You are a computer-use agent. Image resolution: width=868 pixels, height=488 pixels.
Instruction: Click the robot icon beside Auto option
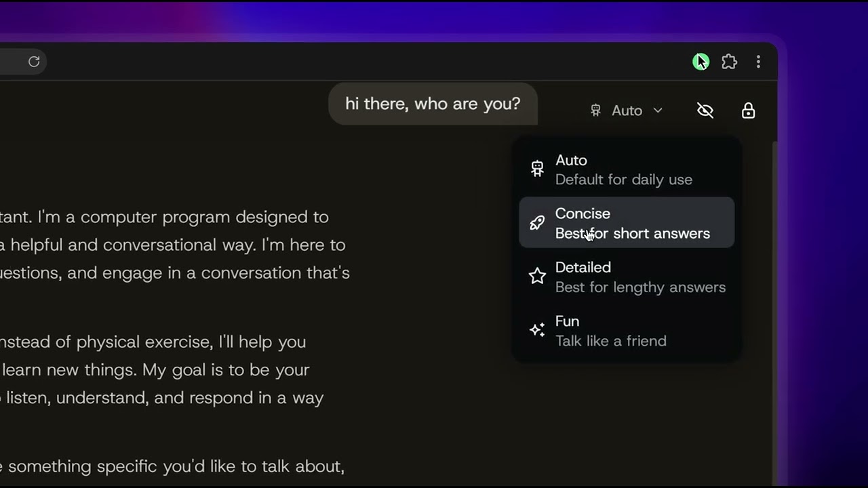tap(537, 169)
